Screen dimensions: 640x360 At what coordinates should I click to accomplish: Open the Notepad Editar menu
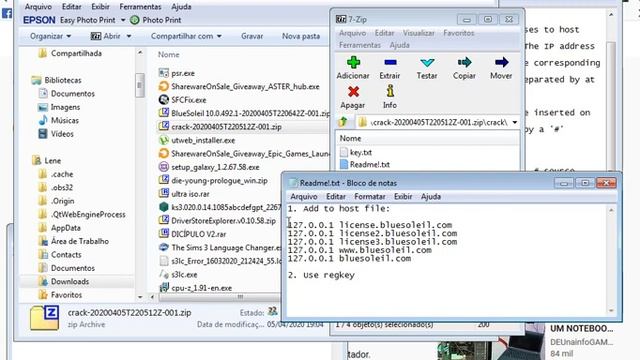[336, 197]
